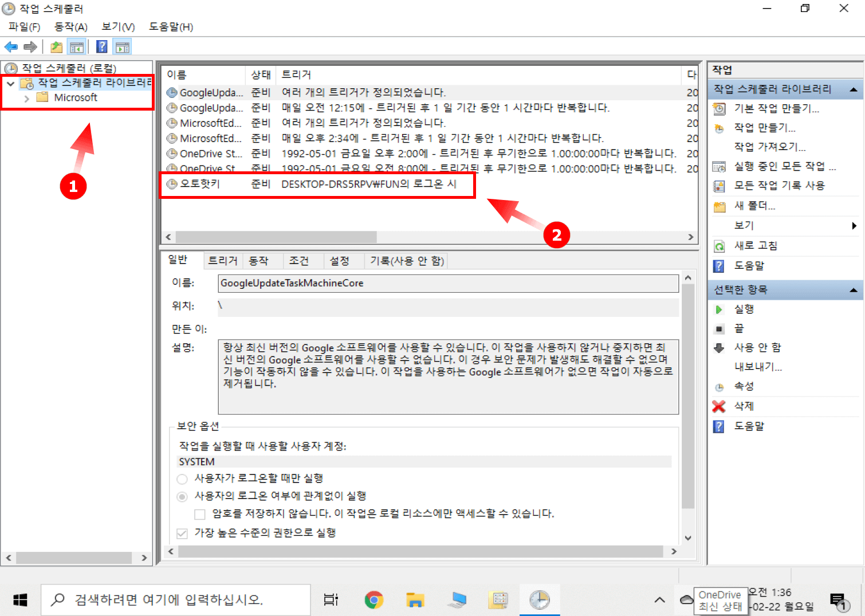The height and width of the screenshot is (616, 865).
Task: Show hidden system tray icons
Action: point(660,600)
